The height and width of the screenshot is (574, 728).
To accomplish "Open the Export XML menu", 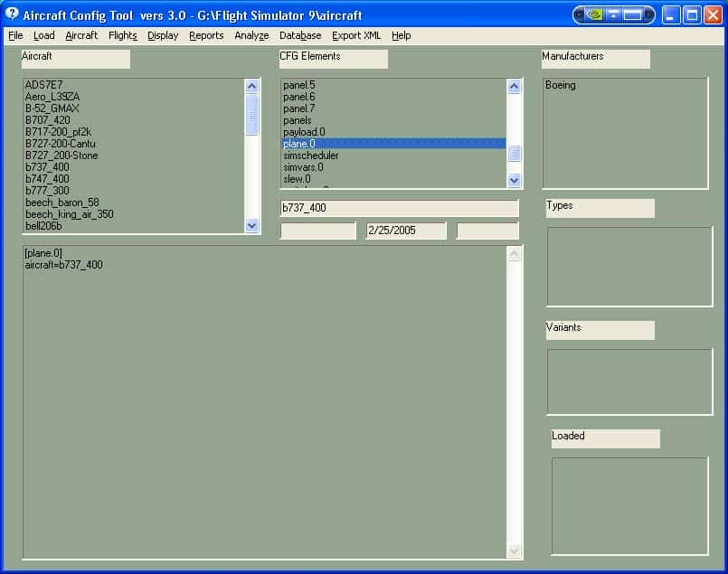I will tap(356, 36).
